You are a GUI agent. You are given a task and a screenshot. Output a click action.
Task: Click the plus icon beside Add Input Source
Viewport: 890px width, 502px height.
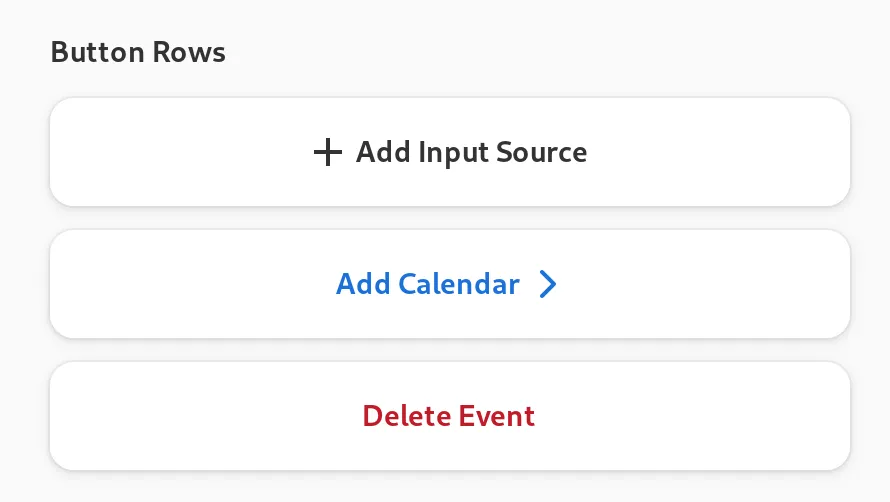[x=327, y=153]
